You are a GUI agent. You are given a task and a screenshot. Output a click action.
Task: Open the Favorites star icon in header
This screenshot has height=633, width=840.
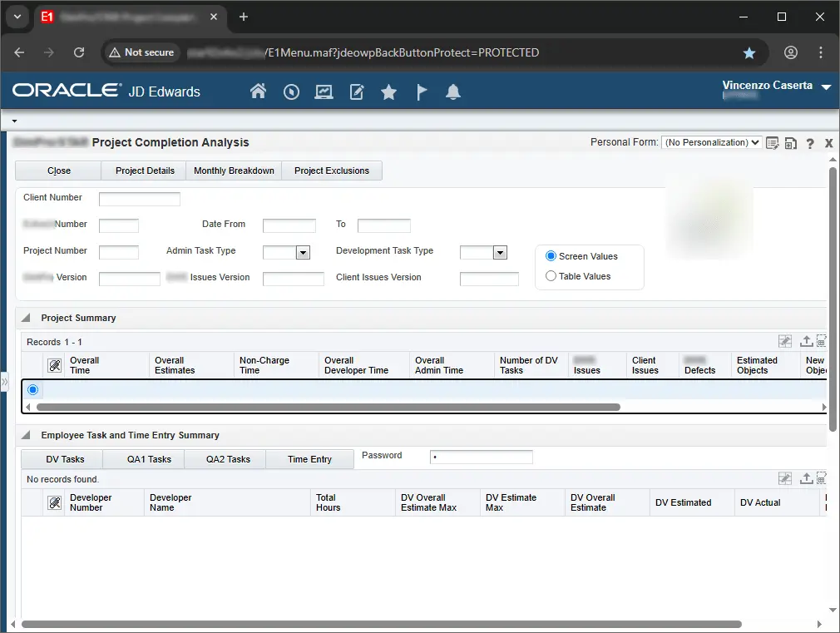(388, 92)
